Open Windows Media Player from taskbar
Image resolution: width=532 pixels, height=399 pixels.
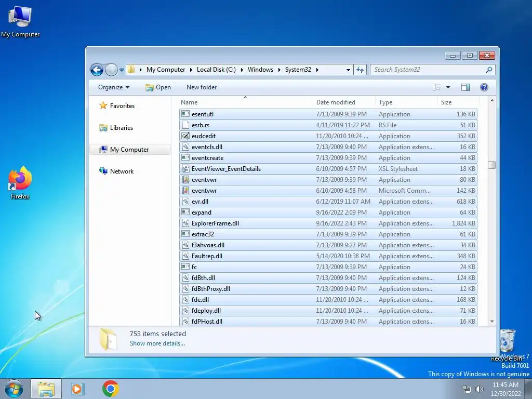(x=78, y=389)
